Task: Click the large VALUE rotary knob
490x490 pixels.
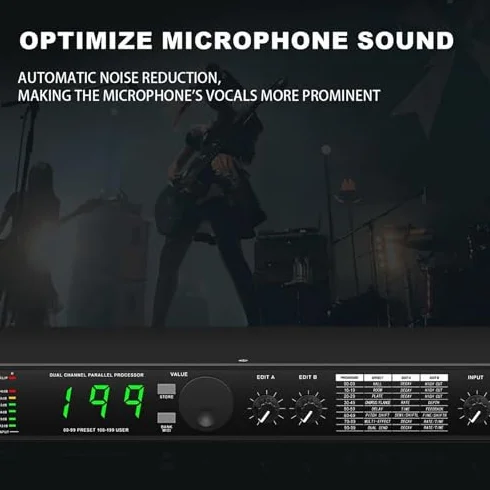Action: (x=205, y=404)
